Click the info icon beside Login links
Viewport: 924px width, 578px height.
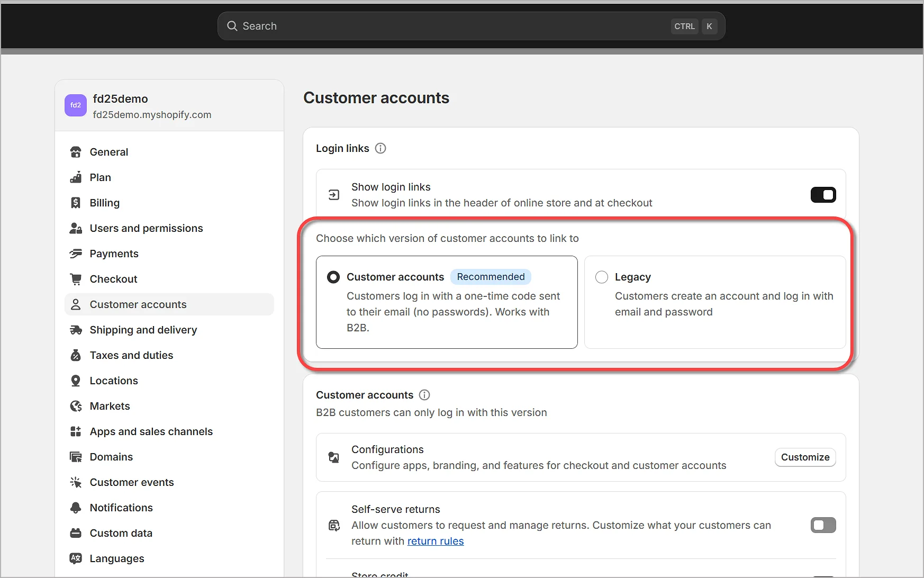click(381, 148)
